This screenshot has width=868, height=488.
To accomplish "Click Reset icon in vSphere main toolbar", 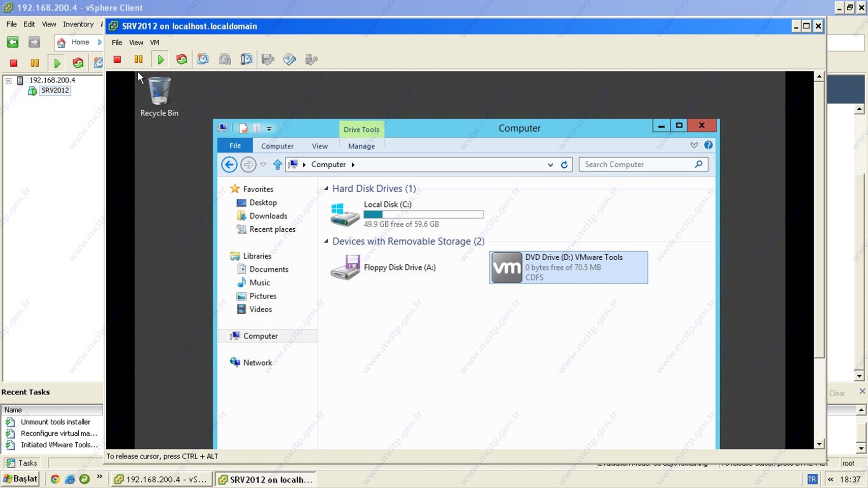I will pyautogui.click(x=78, y=63).
